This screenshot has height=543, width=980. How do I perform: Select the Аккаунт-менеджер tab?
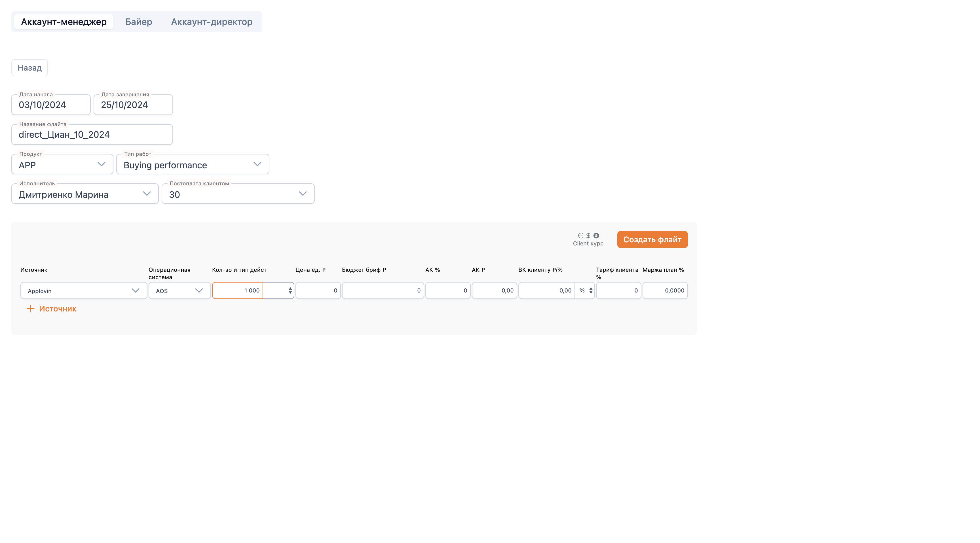pos(64,22)
